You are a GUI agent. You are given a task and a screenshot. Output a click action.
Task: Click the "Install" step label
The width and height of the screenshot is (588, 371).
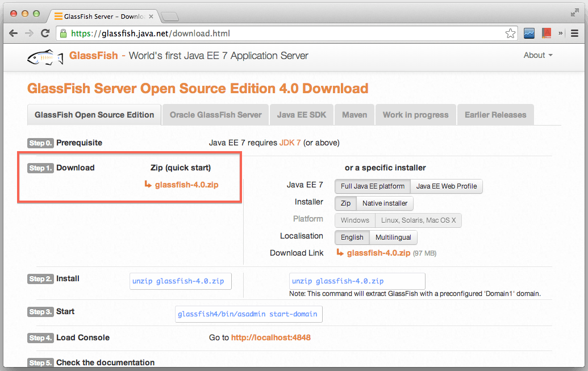[x=68, y=279]
